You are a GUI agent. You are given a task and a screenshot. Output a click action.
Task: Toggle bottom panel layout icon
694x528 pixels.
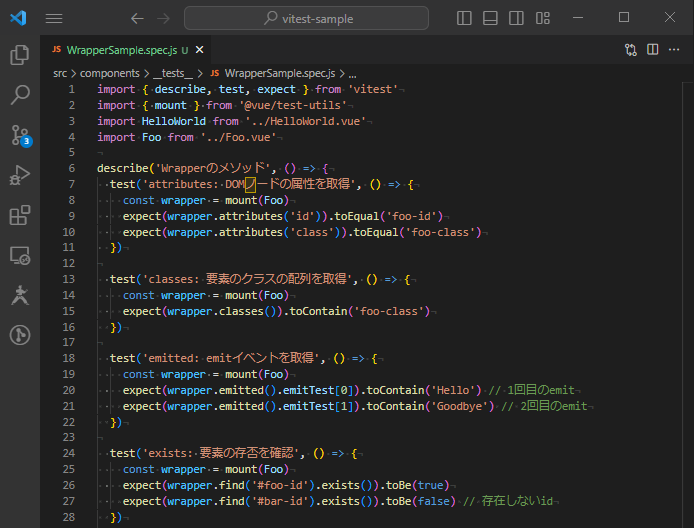[x=490, y=18]
